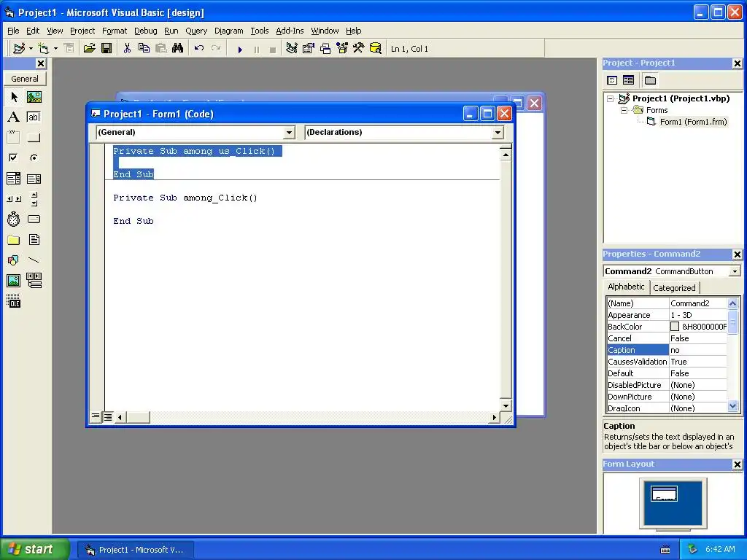
Task: Click the Copy toolbar icon
Action: click(144, 49)
